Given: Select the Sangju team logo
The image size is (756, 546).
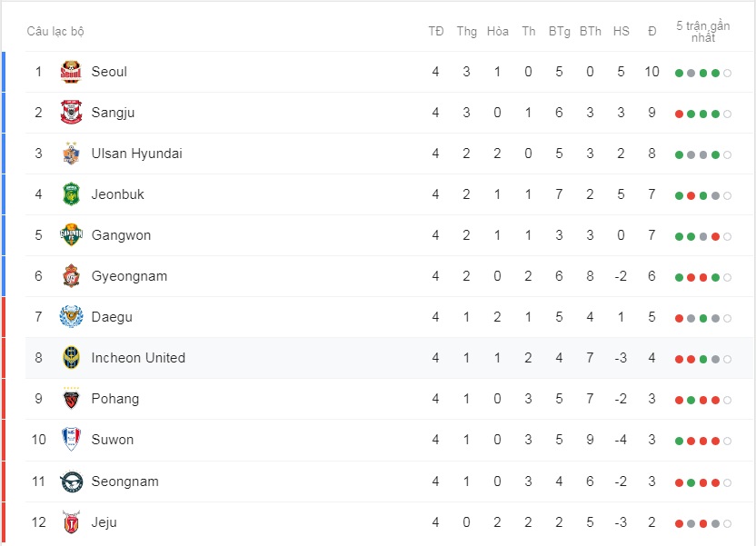Looking at the screenshot, I should coord(71,113).
